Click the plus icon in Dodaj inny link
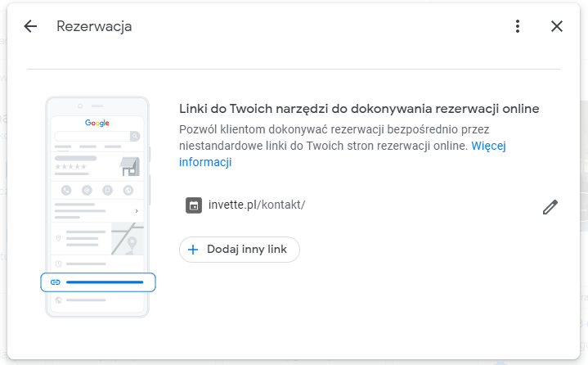588x365 pixels. 194,250
